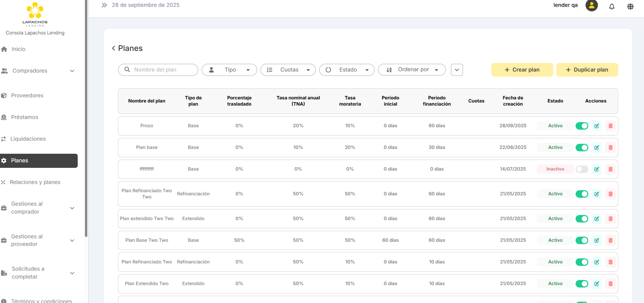The height and width of the screenshot is (303, 644).
Task: Expand the Ordenar por dropdown
Action: pos(412,70)
